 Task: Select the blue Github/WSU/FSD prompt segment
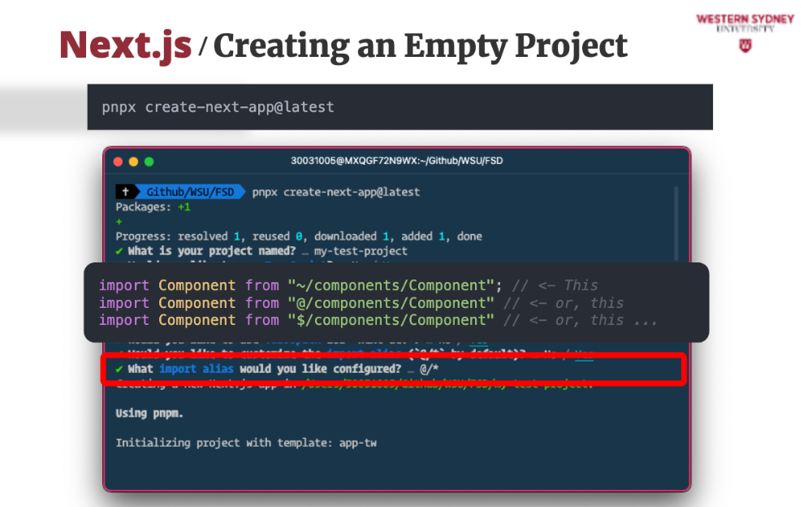click(189, 193)
